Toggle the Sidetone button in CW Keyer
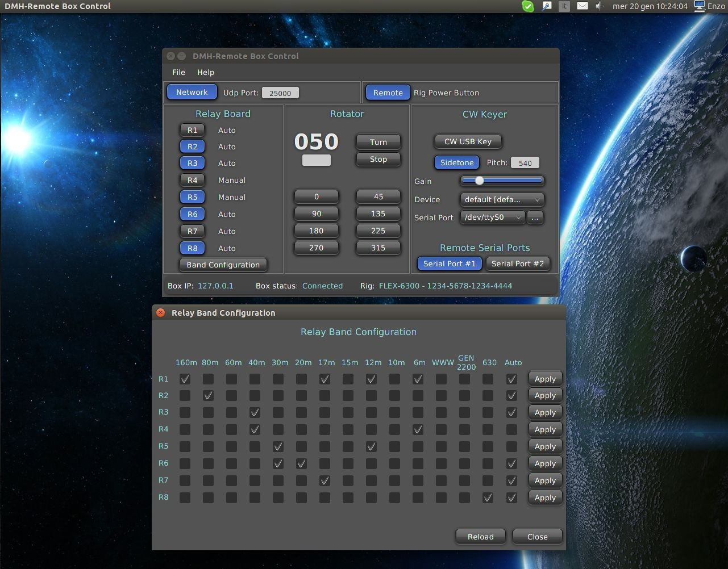Screen dimensions: 728x569 (x=456, y=162)
